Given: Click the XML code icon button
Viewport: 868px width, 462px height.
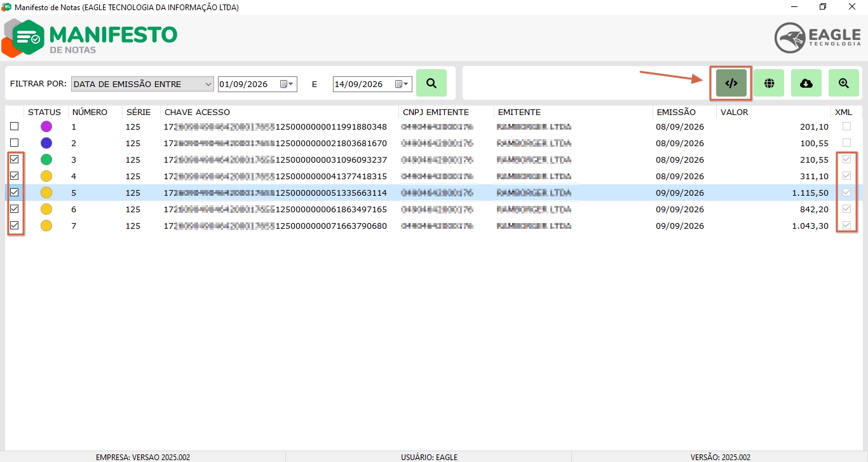Looking at the screenshot, I should 731,83.
